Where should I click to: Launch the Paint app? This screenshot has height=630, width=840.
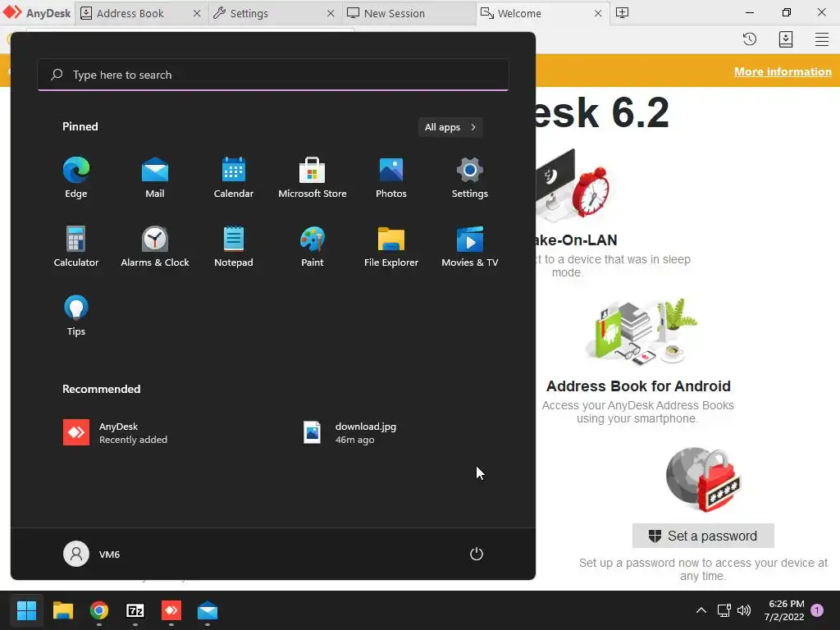pyautogui.click(x=313, y=247)
